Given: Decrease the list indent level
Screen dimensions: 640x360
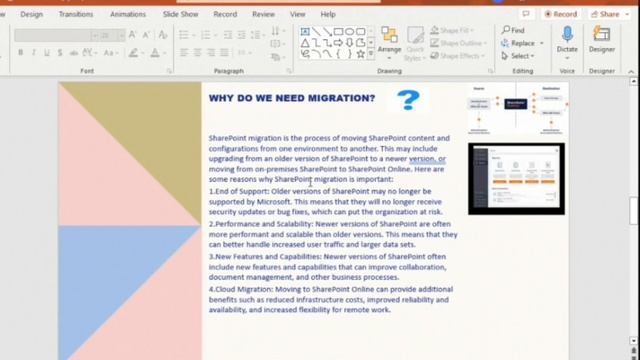Looking at the screenshot, I should point(228,35).
